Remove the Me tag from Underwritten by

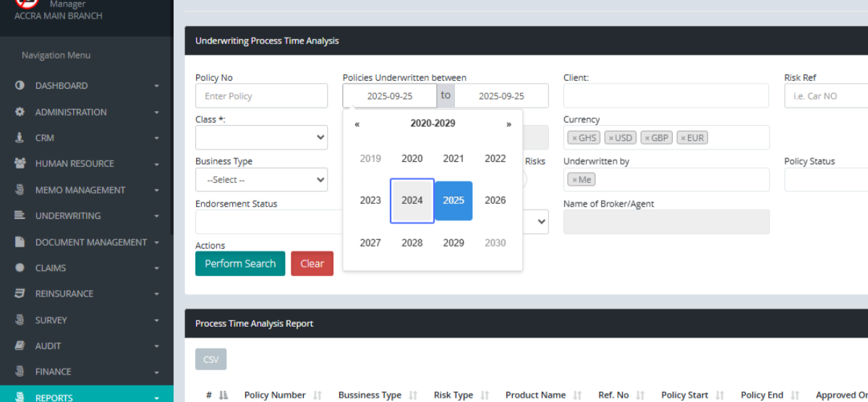pyautogui.click(x=574, y=180)
